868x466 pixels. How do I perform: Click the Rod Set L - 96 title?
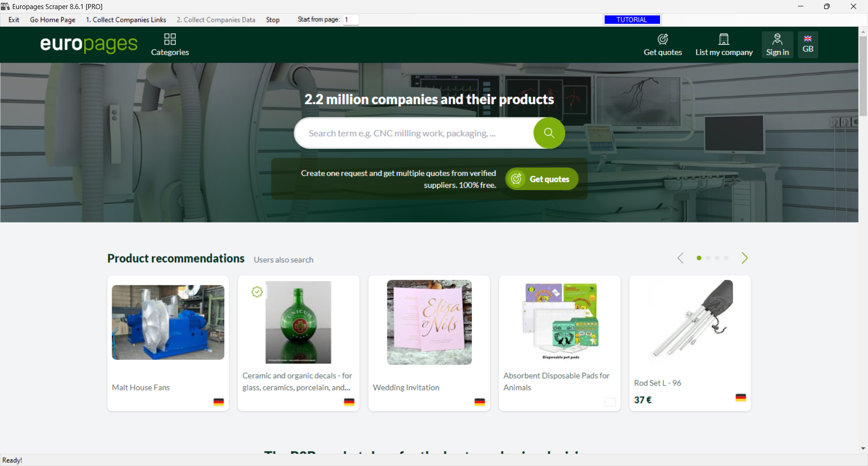(657, 383)
